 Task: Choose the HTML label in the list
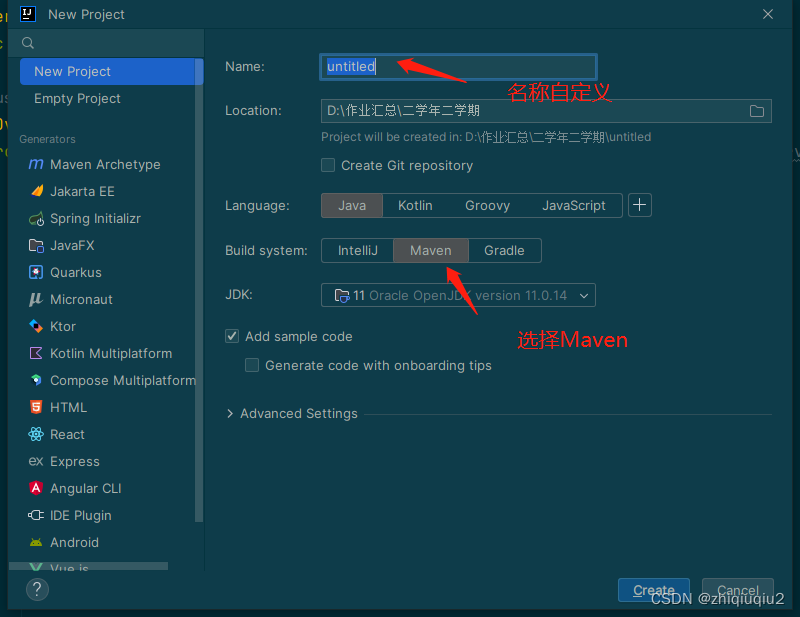pos(68,407)
